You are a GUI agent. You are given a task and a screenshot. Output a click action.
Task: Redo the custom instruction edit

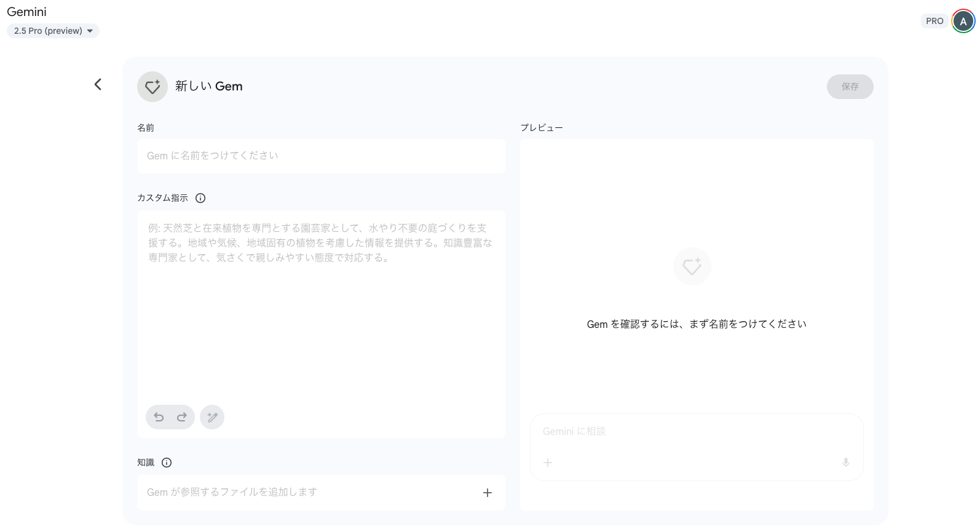tap(182, 417)
